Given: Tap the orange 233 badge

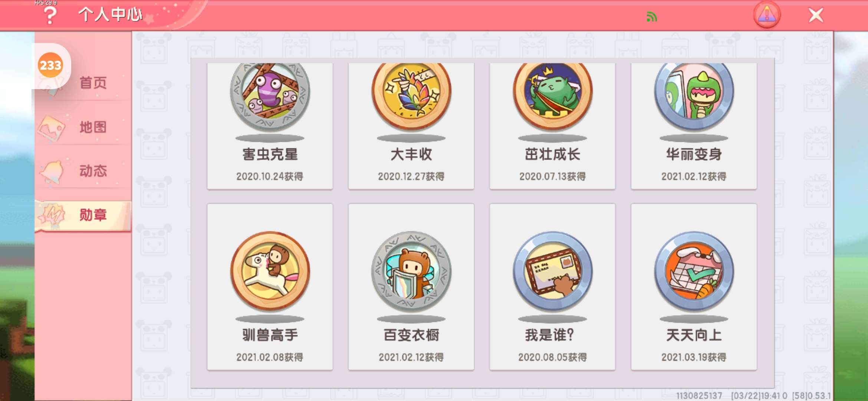Looking at the screenshot, I should 50,65.
